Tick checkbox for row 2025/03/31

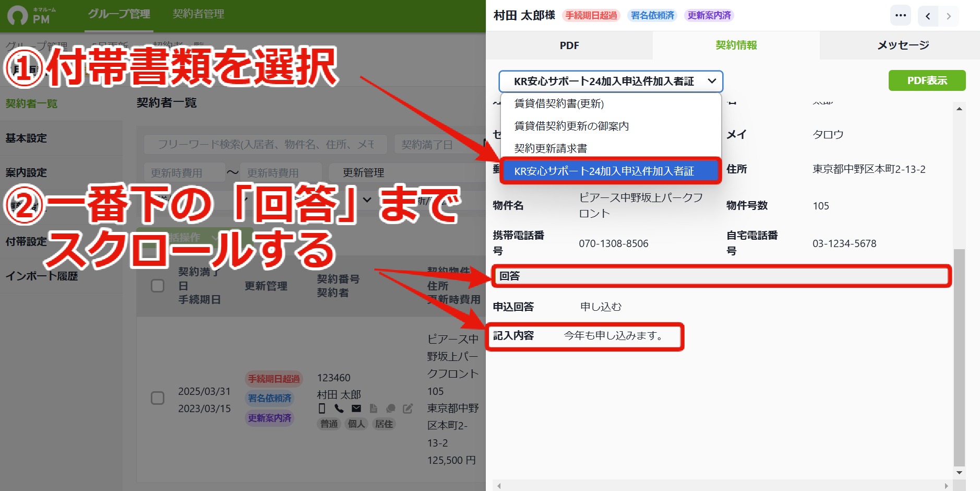point(158,398)
